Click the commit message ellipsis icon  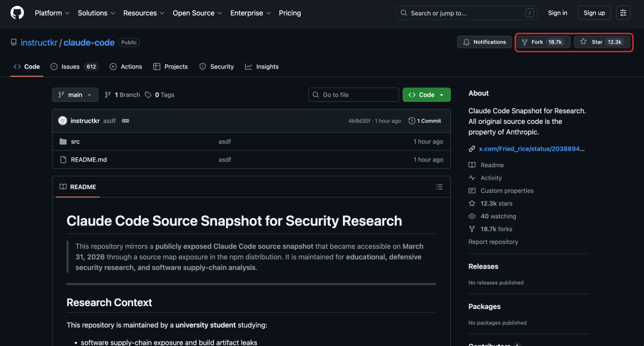125,121
